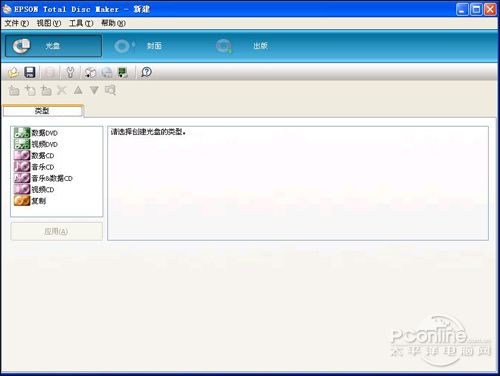Click the 应用(A) apply button
The width and height of the screenshot is (500, 376).
pyautogui.click(x=56, y=231)
